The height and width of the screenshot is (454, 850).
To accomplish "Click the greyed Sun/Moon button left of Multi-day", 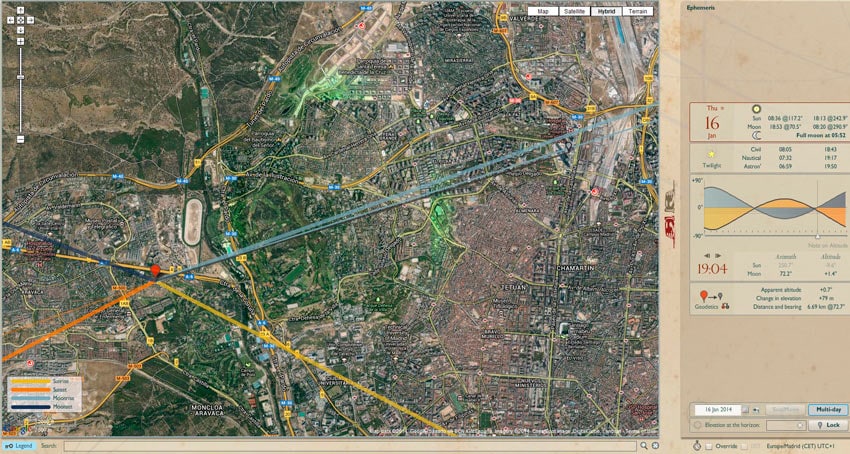I will pos(785,410).
